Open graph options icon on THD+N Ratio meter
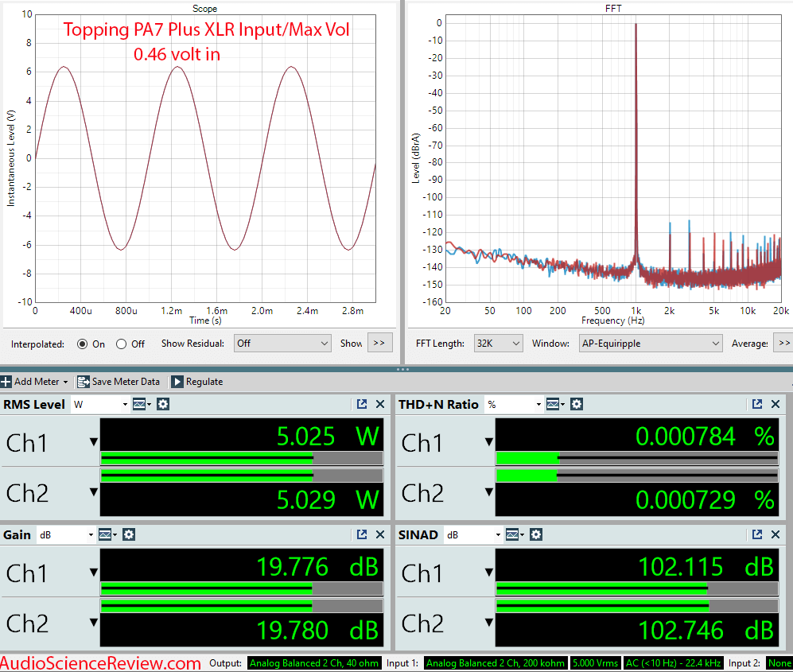Viewport: 793px width, 672px height. pyautogui.click(x=555, y=404)
